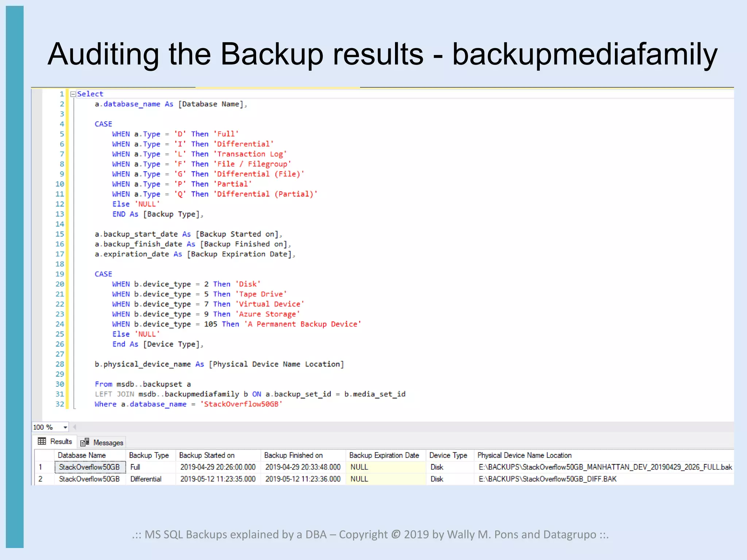
Task: Click start date 2019-04-29 20:26:00.000
Action: coord(218,467)
